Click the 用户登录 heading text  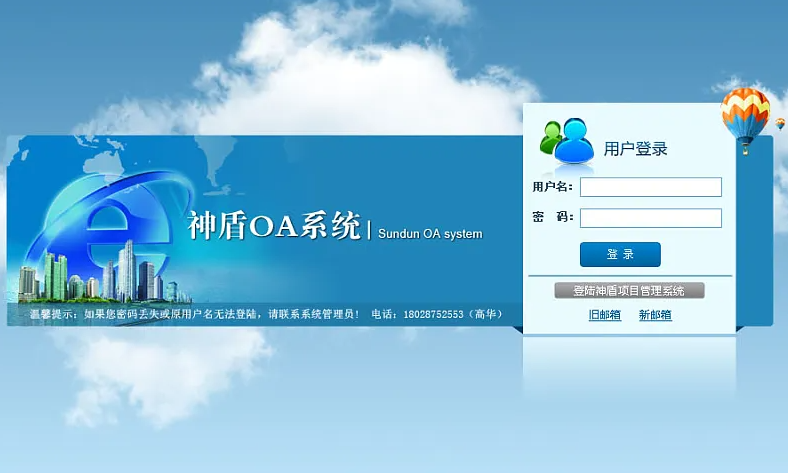point(635,149)
